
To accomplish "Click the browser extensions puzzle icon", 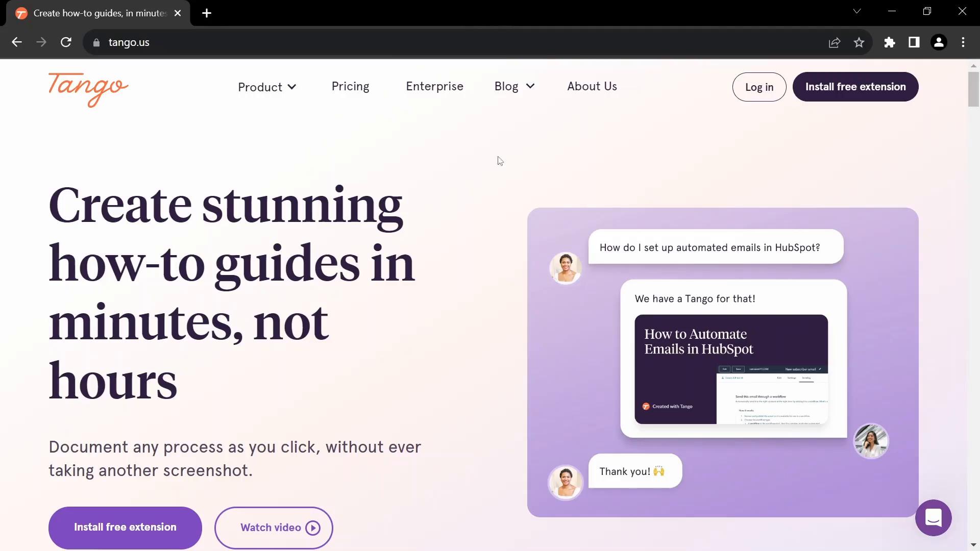I will click(889, 42).
